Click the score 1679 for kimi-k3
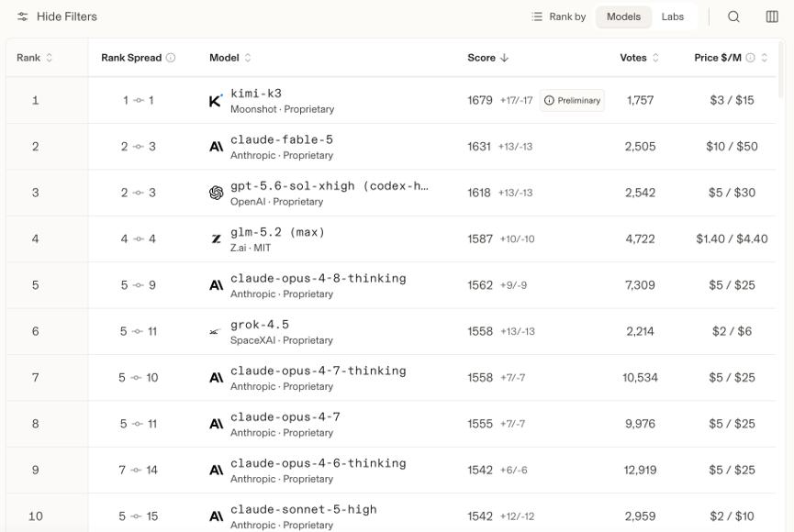This screenshot has height=532, width=794. pos(479,100)
